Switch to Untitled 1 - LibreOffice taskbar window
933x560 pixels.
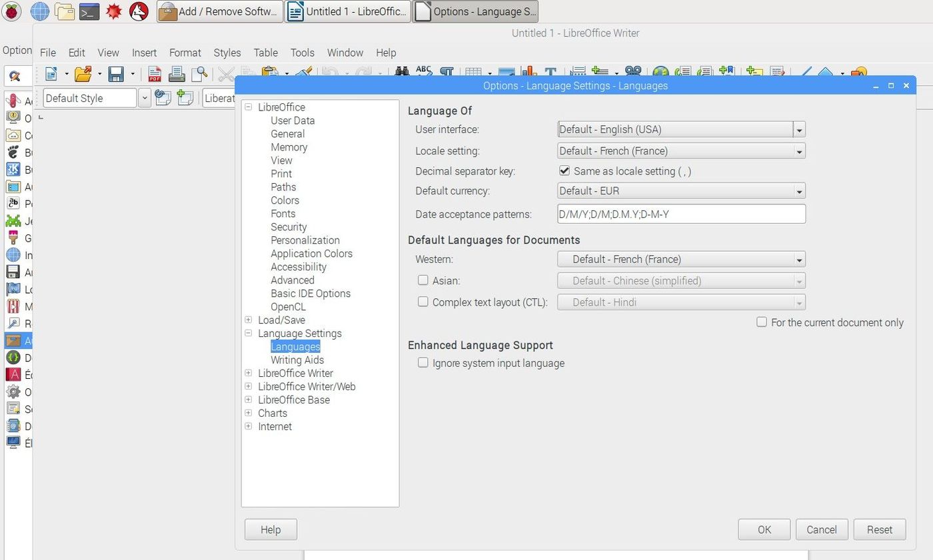click(347, 11)
